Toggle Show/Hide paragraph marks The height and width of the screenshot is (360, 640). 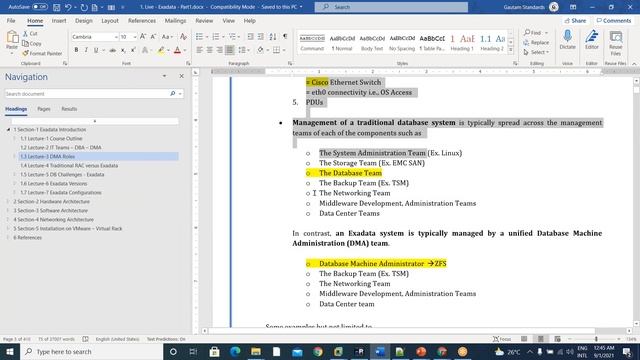(x=285, y=37)
